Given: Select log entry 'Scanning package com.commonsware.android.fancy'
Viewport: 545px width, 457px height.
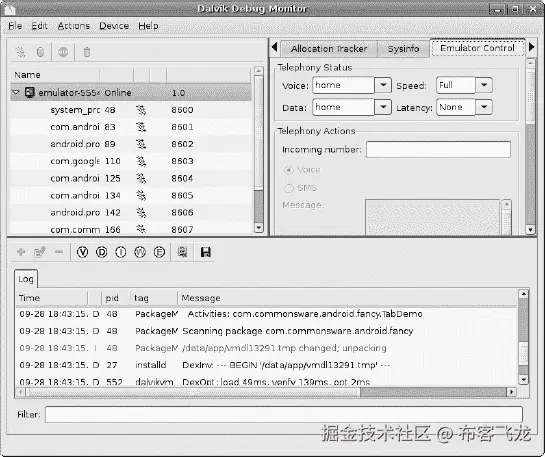Looking at the screenshot, I should click(x=267, y=331).
